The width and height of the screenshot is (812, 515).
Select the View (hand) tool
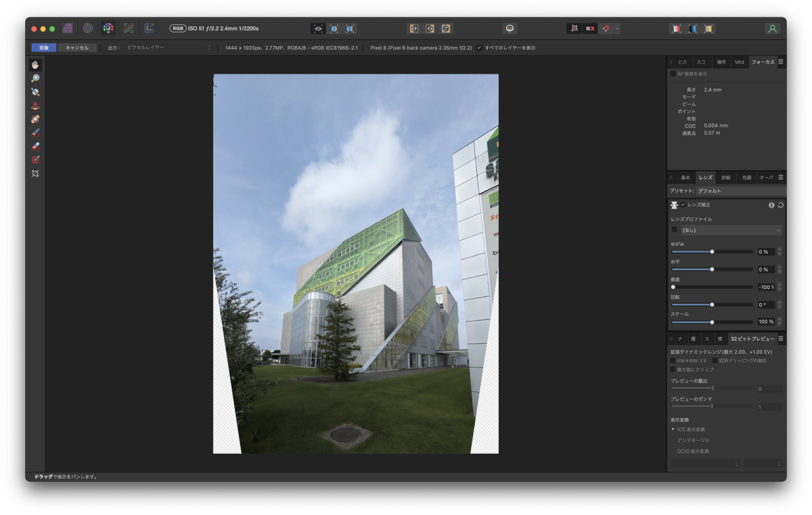click(35, 65)
